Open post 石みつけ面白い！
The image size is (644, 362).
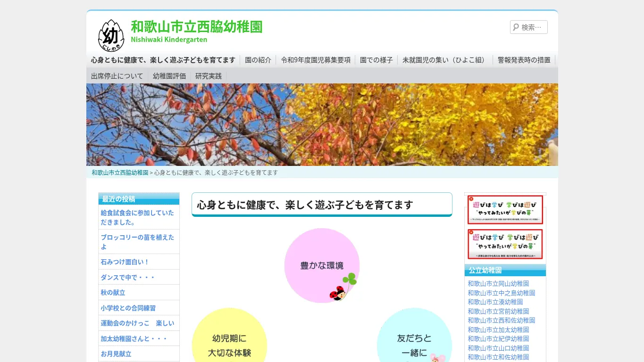click(125, 262)
